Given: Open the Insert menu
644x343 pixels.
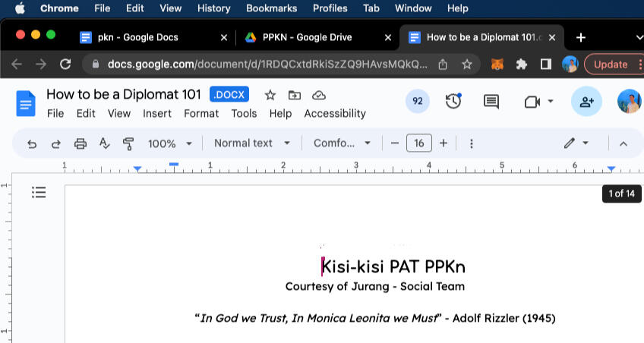Looking at the screenshot, I should click(157, 113).
